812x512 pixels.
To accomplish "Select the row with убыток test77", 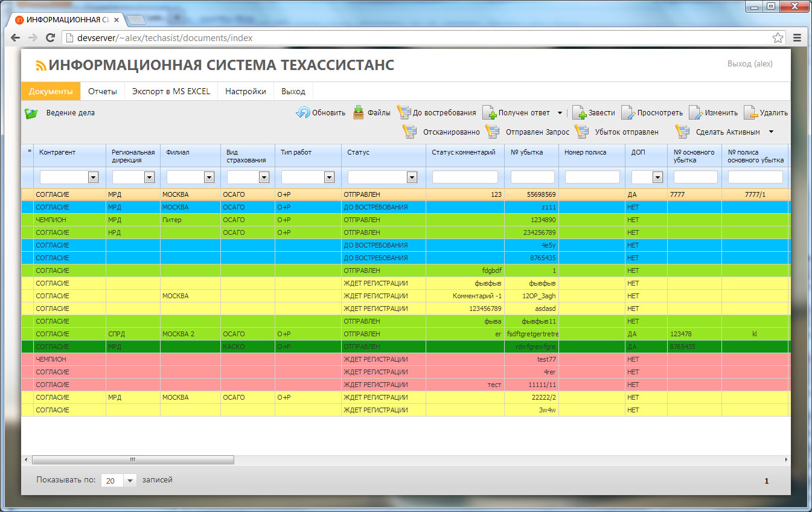I will coord(404,359).
